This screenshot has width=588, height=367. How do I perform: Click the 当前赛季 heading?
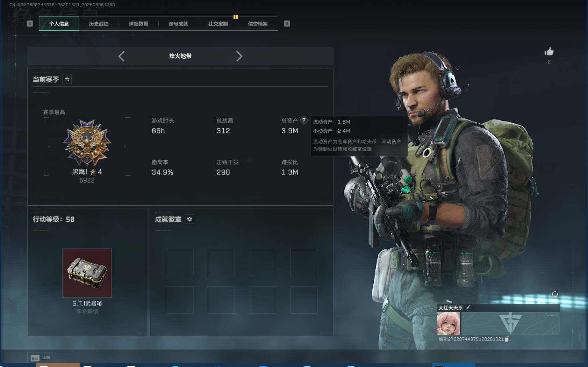click(x=46, y=79)
